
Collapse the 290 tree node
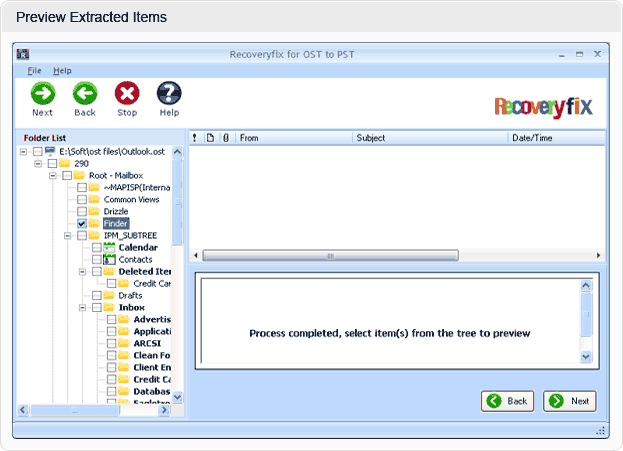(38, 164)
